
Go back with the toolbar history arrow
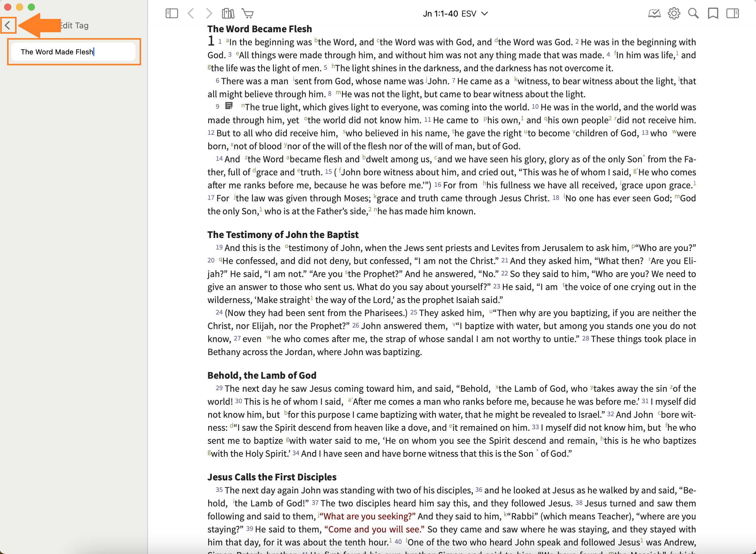click(191, 13)
